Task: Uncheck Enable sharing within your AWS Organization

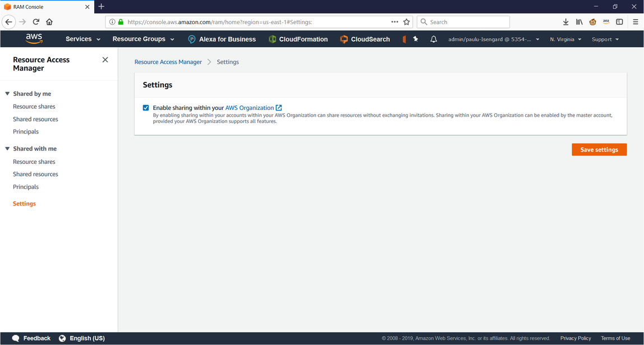Action: point(146,108)
